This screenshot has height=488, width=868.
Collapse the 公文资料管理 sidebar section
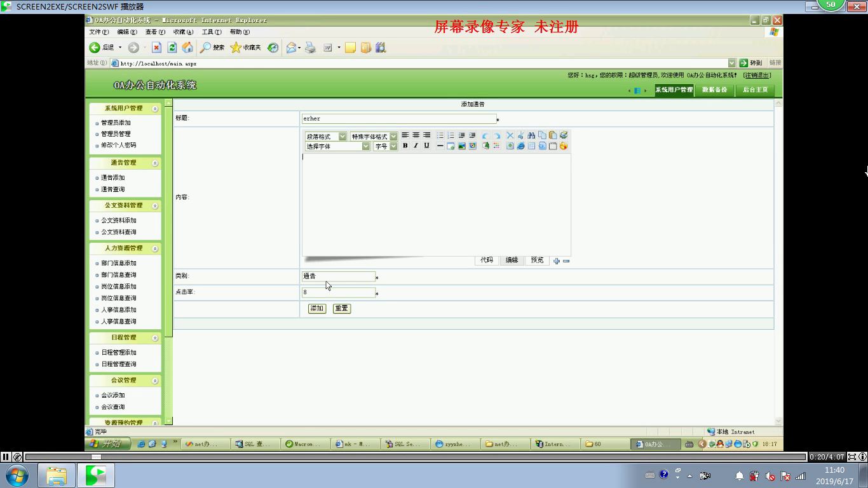tap(155, 206)
